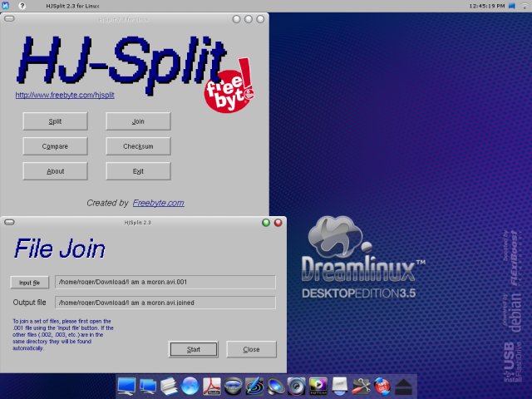The image size is (532, 399).
Task: Open the dual monitors network dock icon
Action: (148, 387)
